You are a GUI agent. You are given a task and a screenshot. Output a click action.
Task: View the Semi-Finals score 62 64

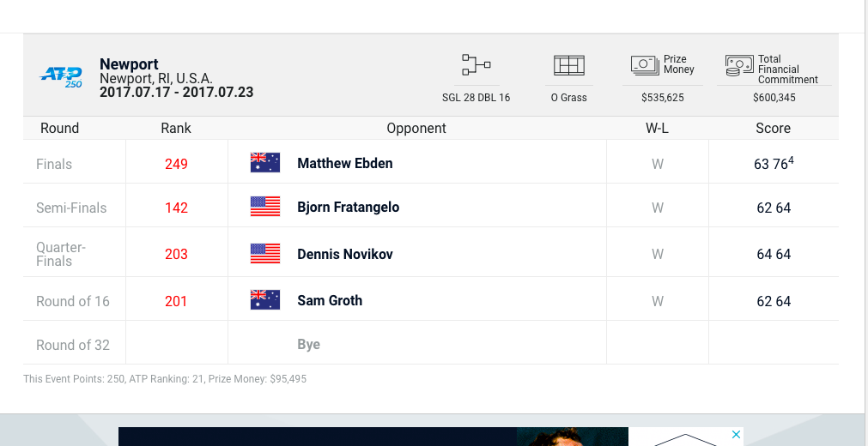click(x=774, y=208)
